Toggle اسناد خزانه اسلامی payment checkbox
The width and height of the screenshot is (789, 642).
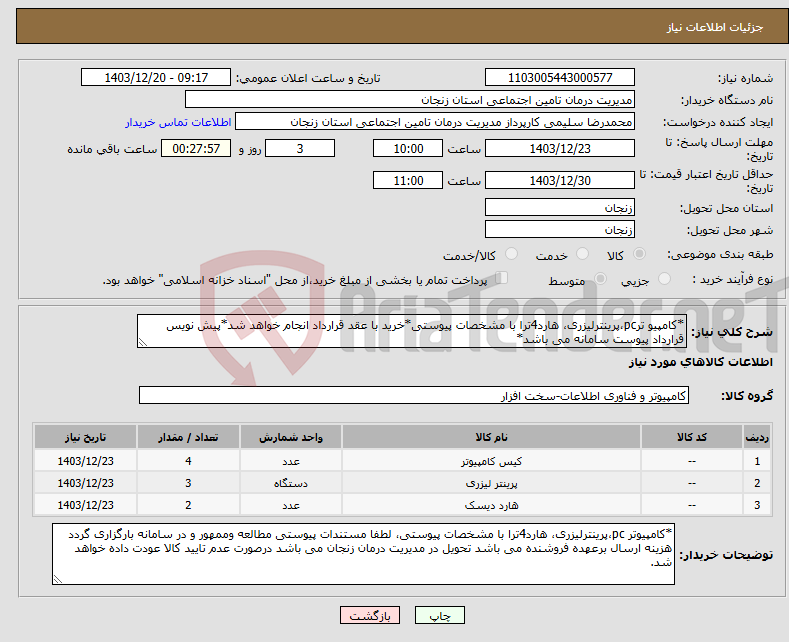(x=501, y=278)
